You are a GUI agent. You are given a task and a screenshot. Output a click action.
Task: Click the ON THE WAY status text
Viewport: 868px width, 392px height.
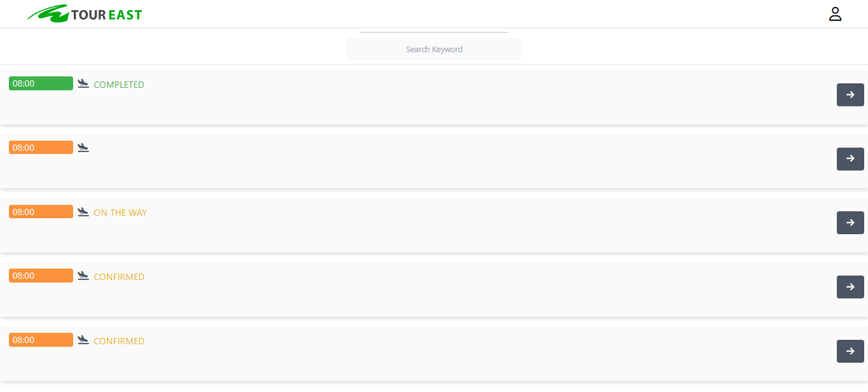coord(120,213)
